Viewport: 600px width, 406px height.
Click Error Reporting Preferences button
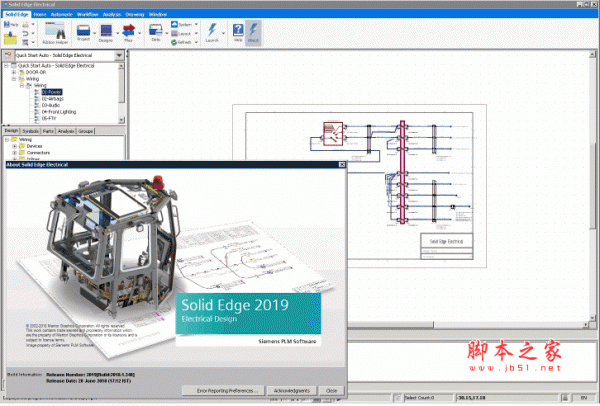pos(223,391)
